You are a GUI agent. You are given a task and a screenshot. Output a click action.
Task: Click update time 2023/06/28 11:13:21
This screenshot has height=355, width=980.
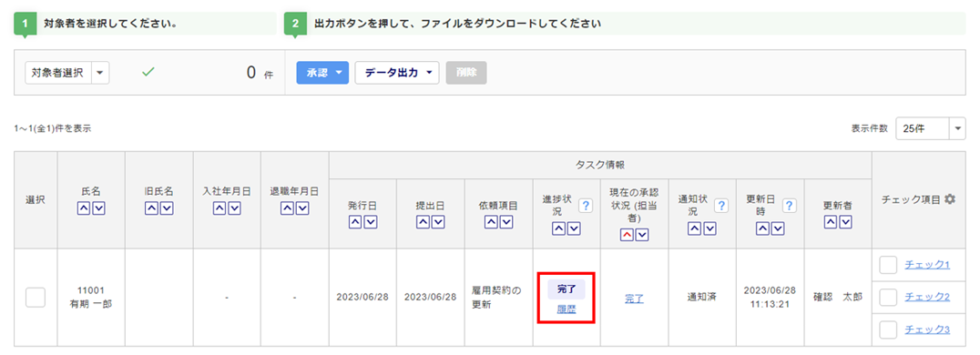(770, 298)
